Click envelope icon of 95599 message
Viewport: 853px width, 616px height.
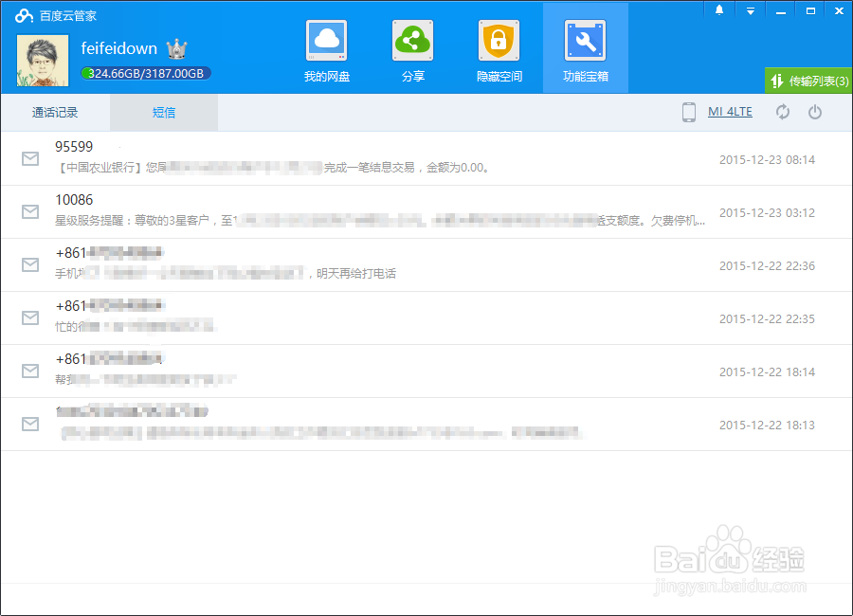(x=30, y=158)
